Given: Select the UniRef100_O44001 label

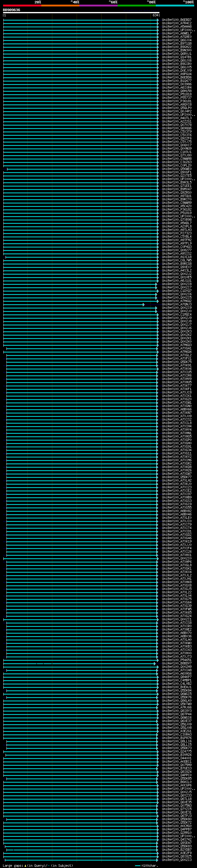Looking at the screenshot, I should coord(176,758).
